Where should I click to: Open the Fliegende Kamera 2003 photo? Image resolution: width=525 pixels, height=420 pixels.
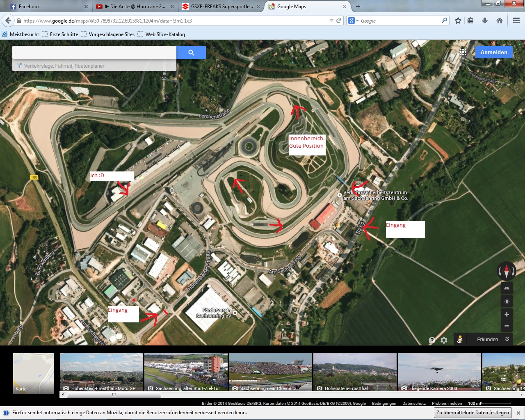[x=439, y=373]
